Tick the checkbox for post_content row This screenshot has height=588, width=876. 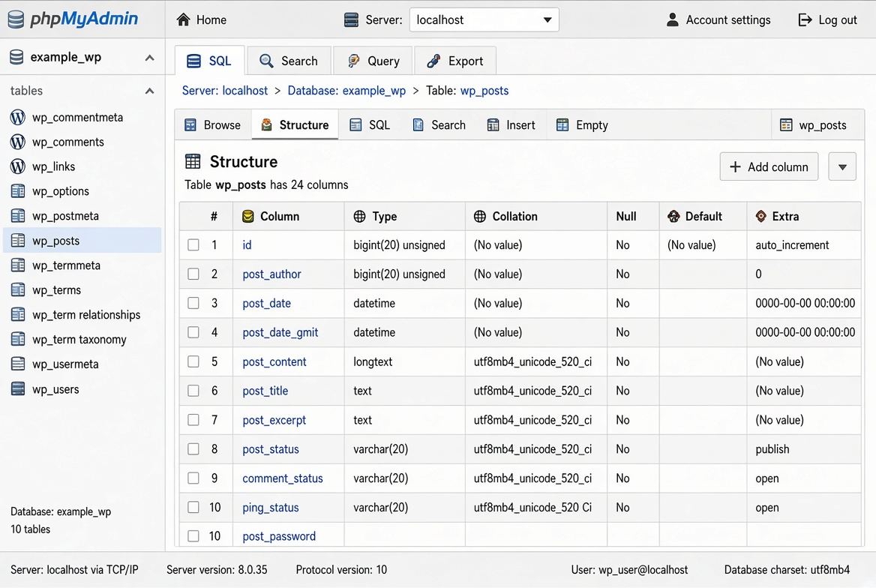193,361
